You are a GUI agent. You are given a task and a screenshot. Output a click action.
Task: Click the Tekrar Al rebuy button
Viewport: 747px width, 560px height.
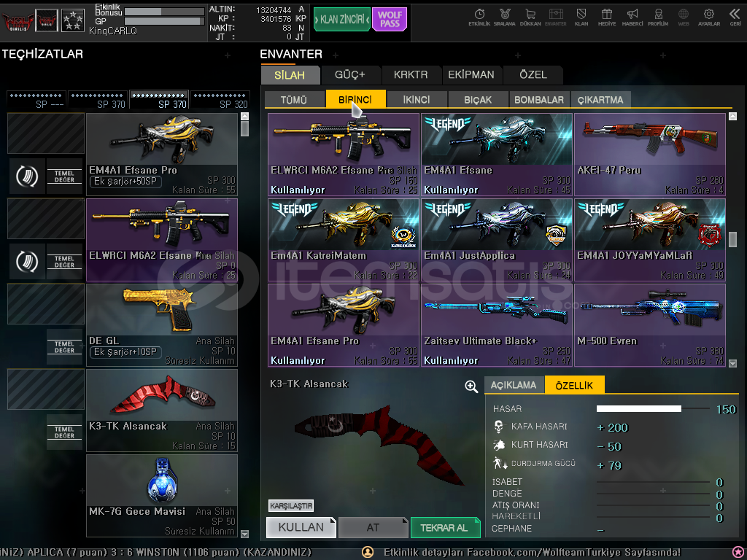pos(445,527)
